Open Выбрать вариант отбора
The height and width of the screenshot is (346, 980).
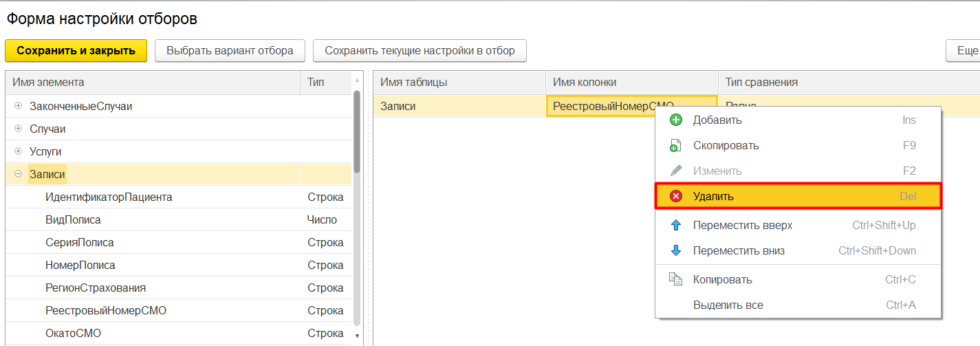pos(230,51)
